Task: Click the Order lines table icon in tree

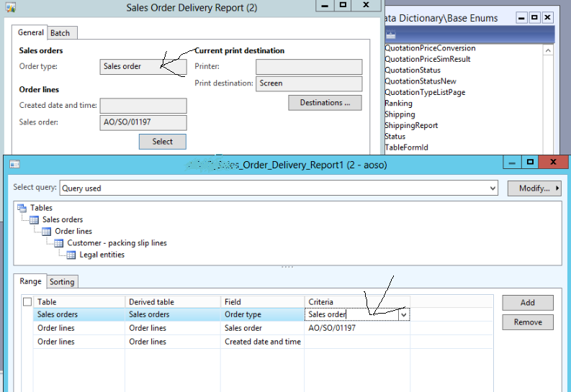Action: click(47, 232)
